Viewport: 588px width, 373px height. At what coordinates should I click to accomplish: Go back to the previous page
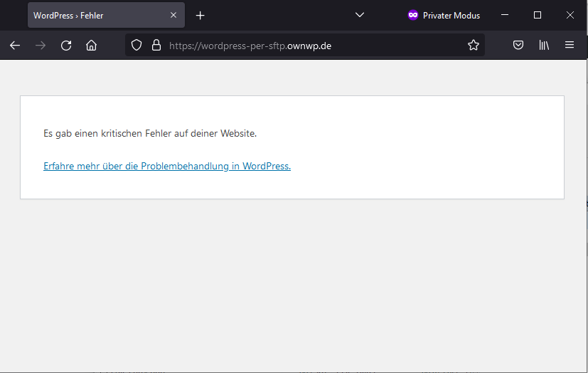point(15,46)
